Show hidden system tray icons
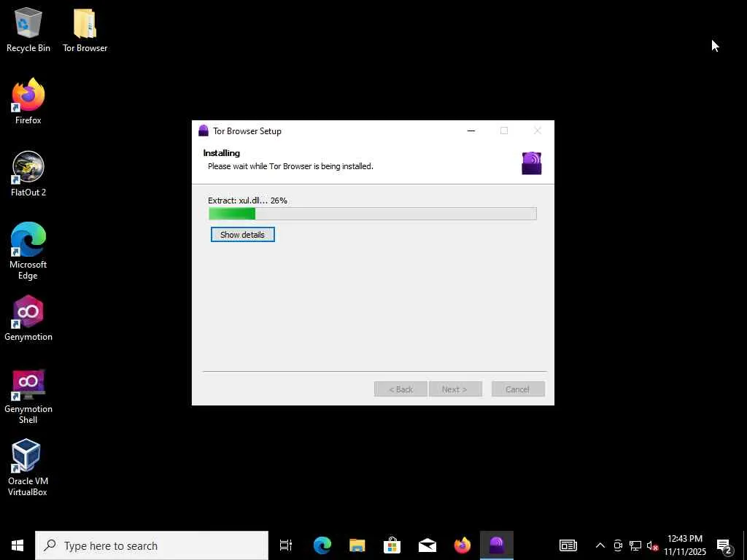Viewport: 747px width, 560px height. pos(600,545)
